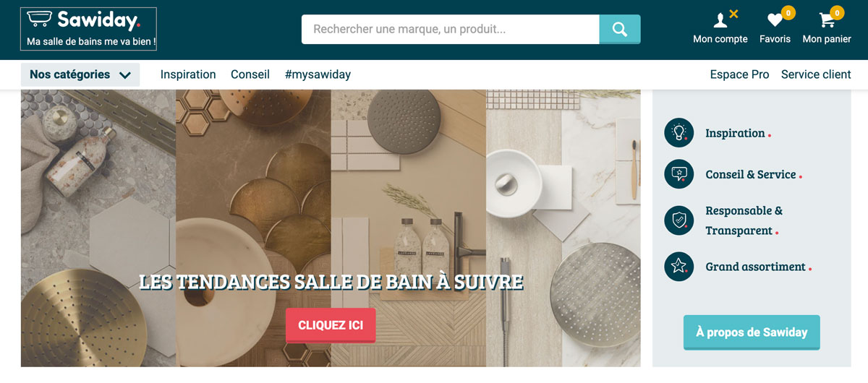Click the magnifying glass search button
Viewport: 868px width, 383px height.
pos(620,29)
